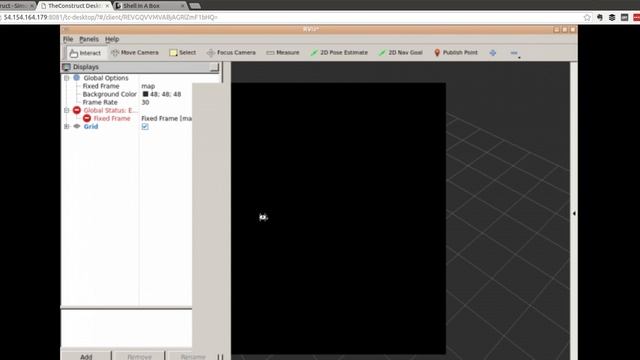640x360 pixels.
Task: Click the Global Options gear icon
Action: point(77,78)
